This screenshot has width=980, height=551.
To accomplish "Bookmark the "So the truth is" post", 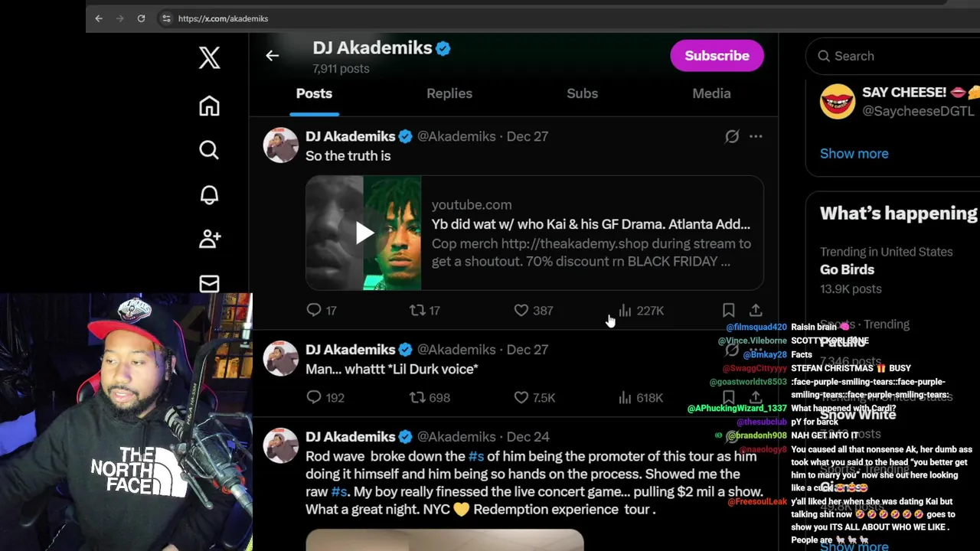I will point(728,310).
